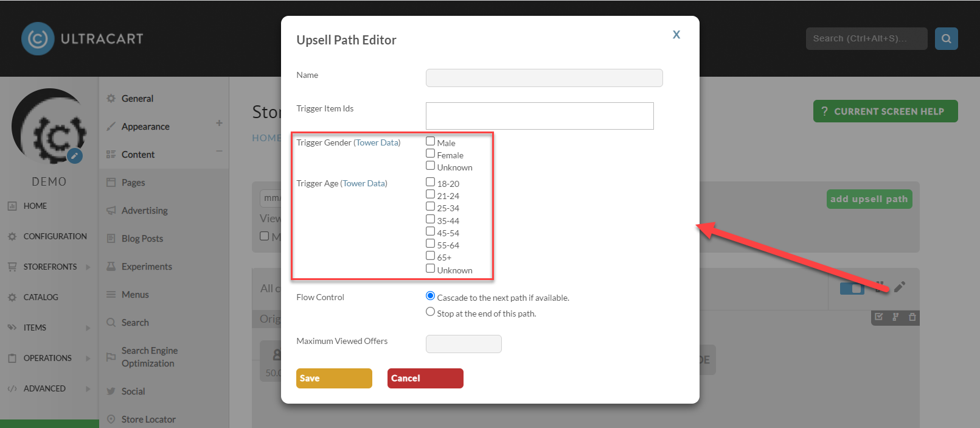
Task: Expand the Storefronts sidebar arrow
Action: tap(88, 267)
